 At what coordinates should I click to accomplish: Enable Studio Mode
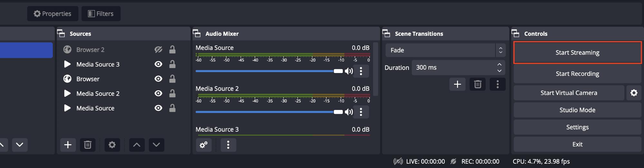tap(577, 110)
